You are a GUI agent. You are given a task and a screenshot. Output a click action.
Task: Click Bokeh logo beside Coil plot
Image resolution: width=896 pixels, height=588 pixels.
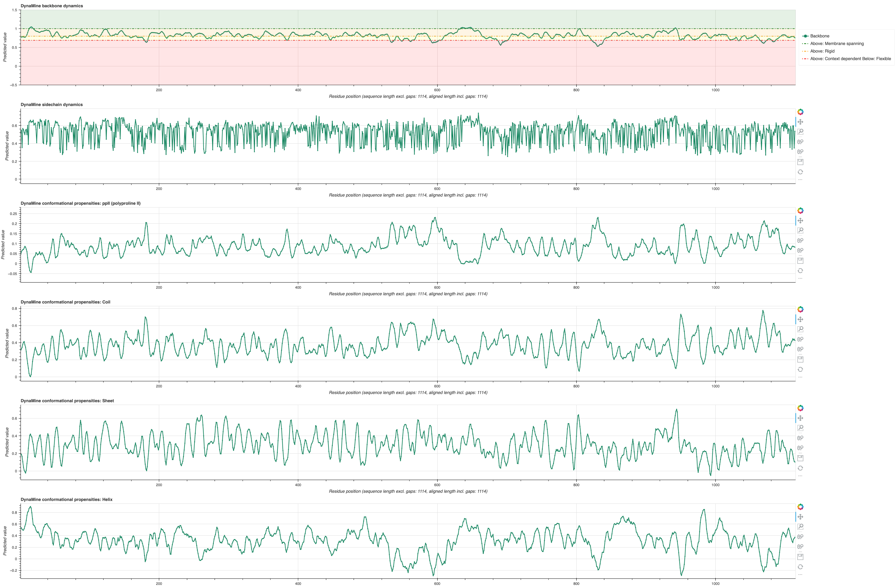coord(800,309)
